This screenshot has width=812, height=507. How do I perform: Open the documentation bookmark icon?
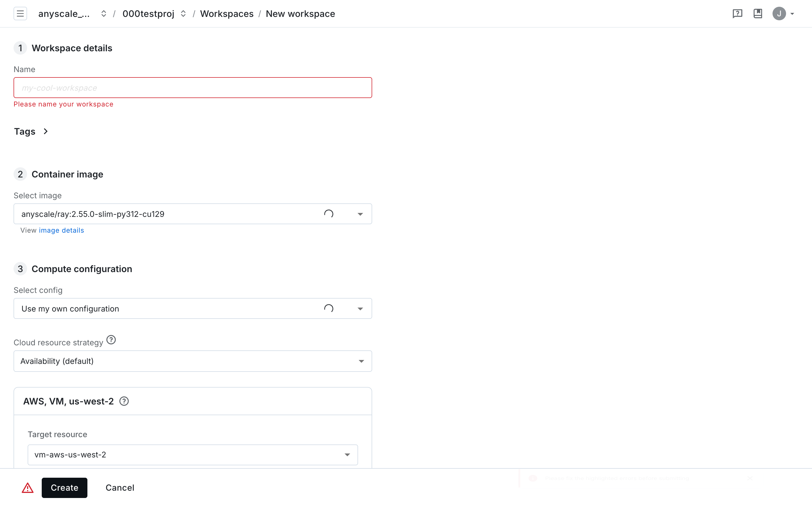click(x=758, y=14)
